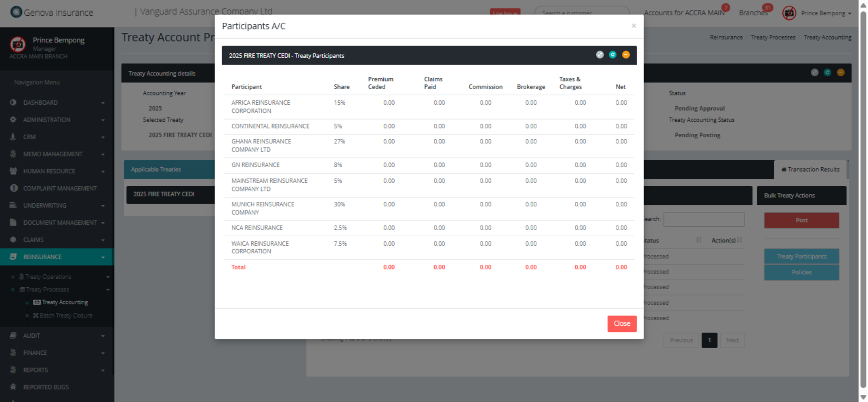Open Batch Treaty Closure in the sidebar
Image resolution: width=868 pixels, height=402 pixels.
65,315
